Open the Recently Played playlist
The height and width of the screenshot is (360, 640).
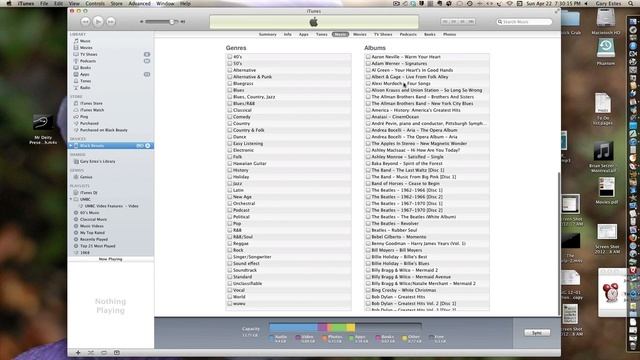(x=93, y=239)
